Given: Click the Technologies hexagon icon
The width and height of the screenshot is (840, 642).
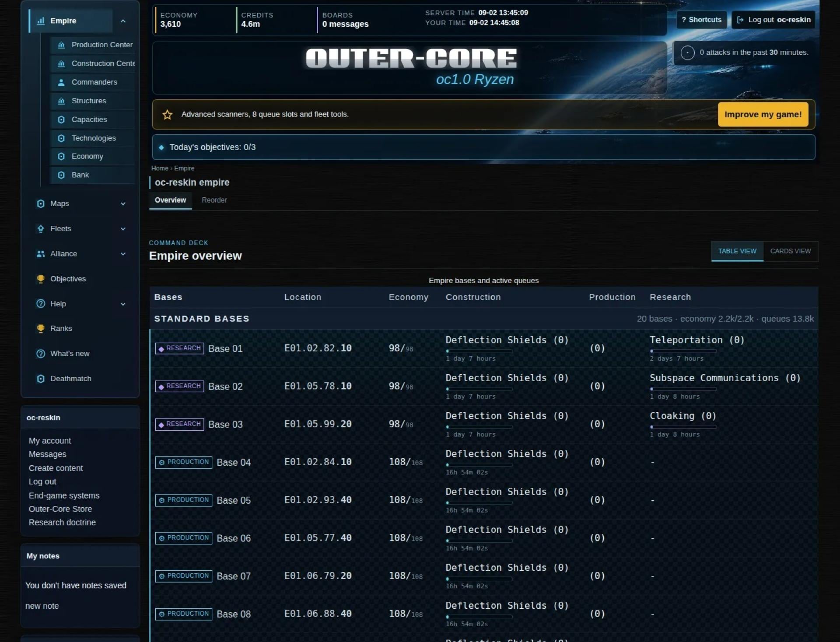Looking at the screenshot, I should 61,138.
